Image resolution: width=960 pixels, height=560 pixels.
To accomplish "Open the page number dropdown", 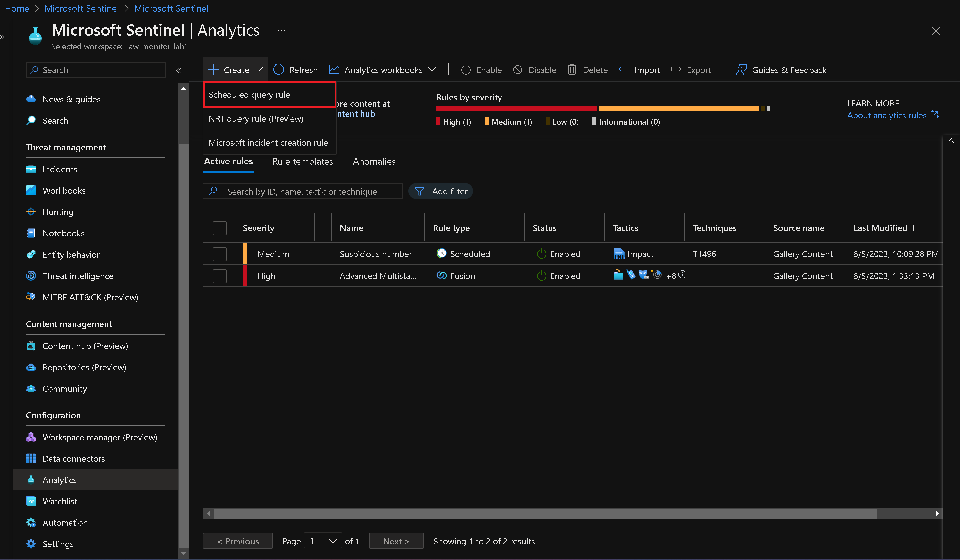I will [x=323, y=541].
